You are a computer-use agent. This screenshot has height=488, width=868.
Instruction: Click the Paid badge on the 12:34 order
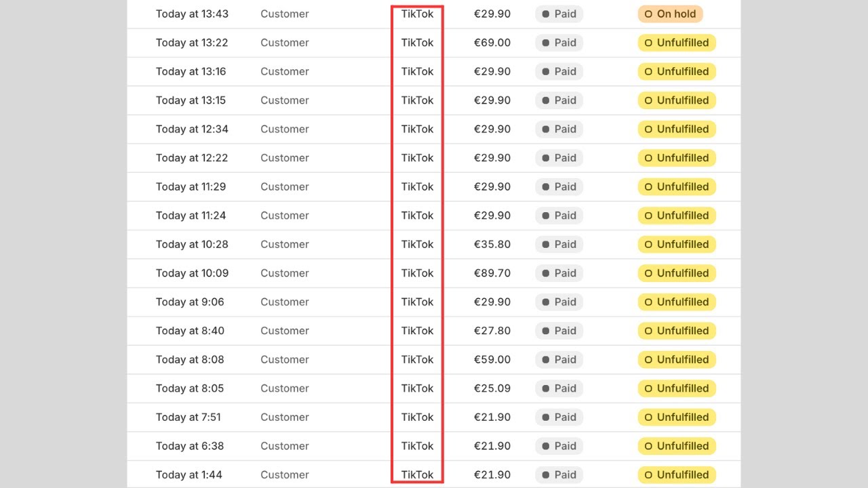559,129
